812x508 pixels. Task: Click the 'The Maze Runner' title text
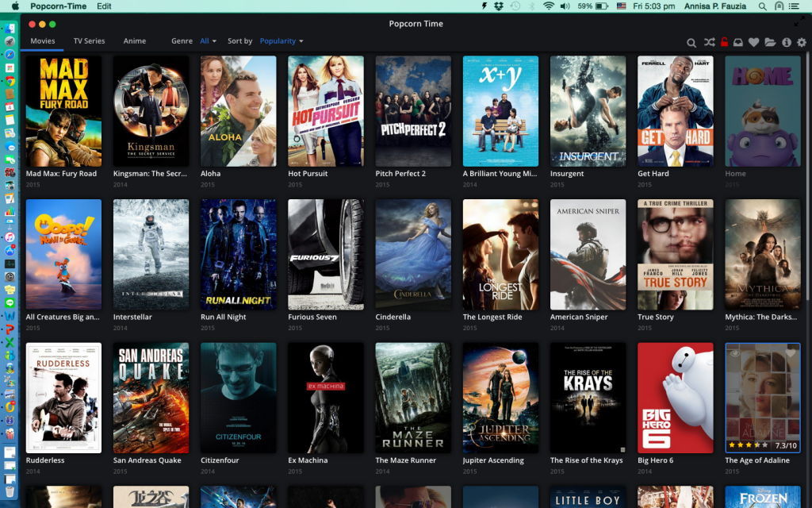tap(405, 460)
